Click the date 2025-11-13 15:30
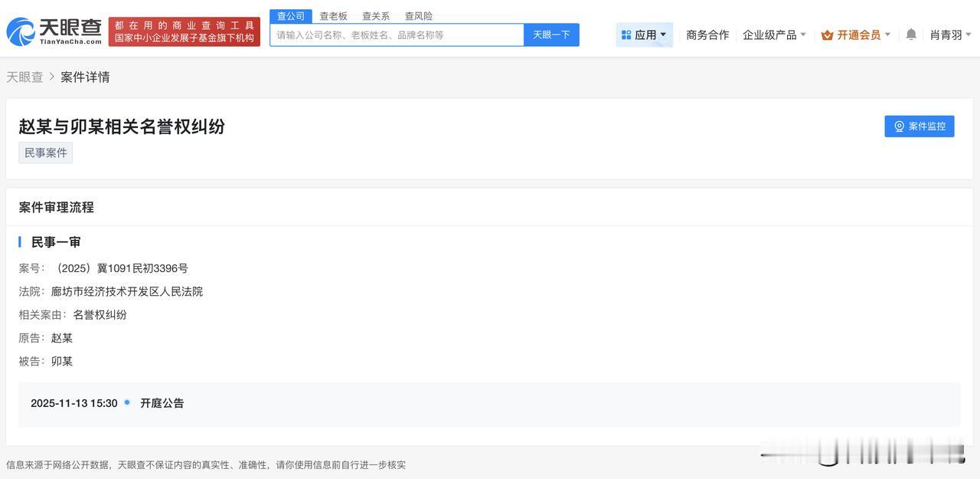Viewport: 980px width, 479px height. tap(74, 403)
